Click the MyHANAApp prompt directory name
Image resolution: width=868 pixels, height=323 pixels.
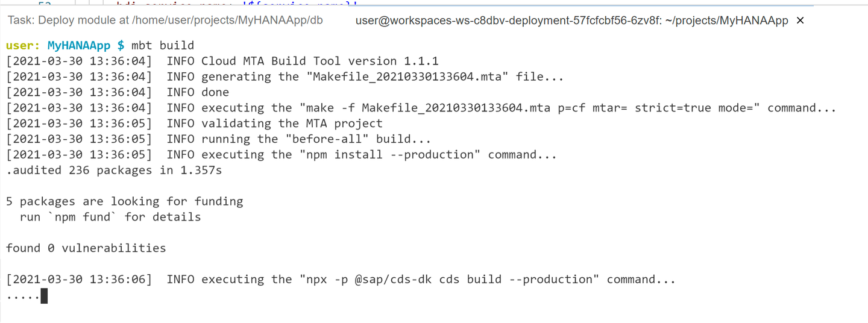pyautogui.click(x=79, y=45)
